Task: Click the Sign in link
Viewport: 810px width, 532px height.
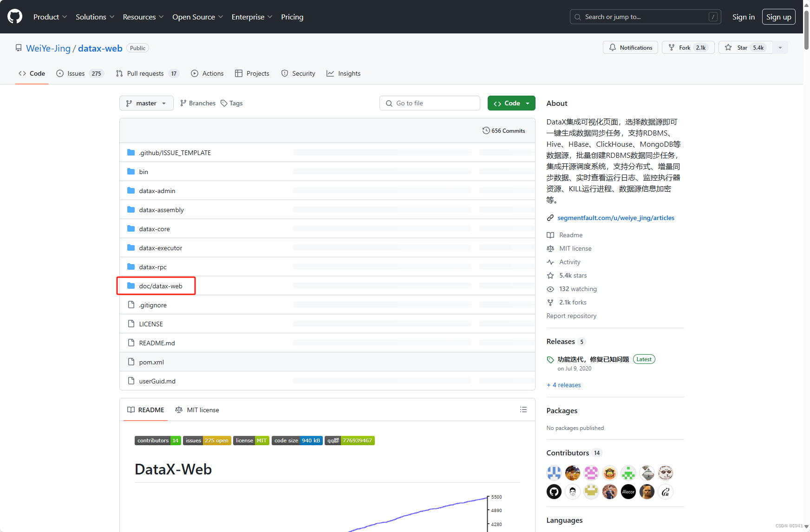Action: (x=743, y=17)
